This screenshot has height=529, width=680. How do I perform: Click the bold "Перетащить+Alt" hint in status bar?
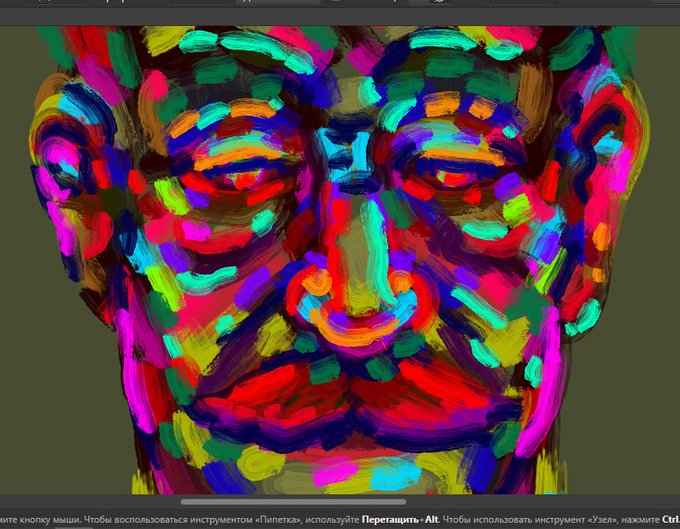(x=400, y=519)
